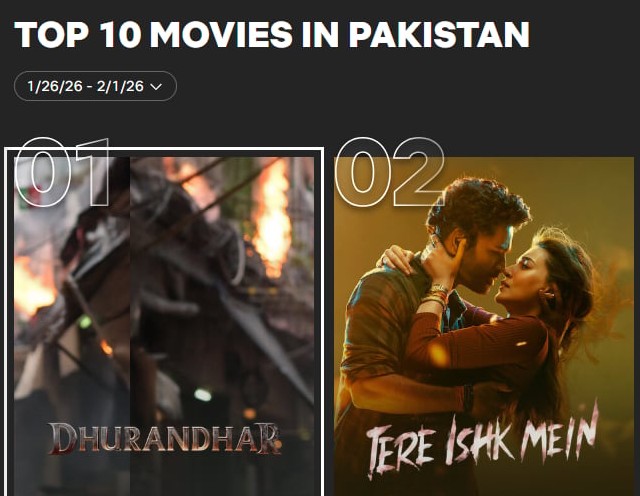Click TOP 10 in the page heading
The height and width of the screenshot is (496, 640).
[78, 34]
